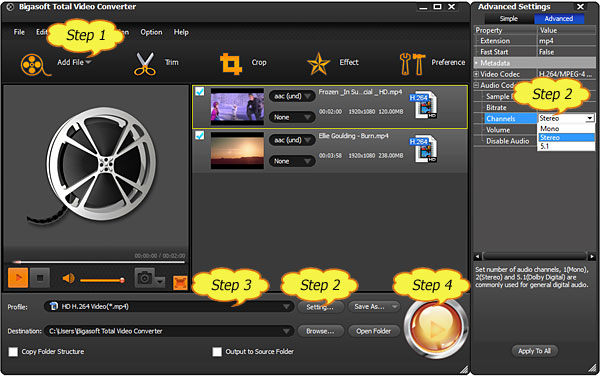Open the Trim scissors tool

coord(145,64)
